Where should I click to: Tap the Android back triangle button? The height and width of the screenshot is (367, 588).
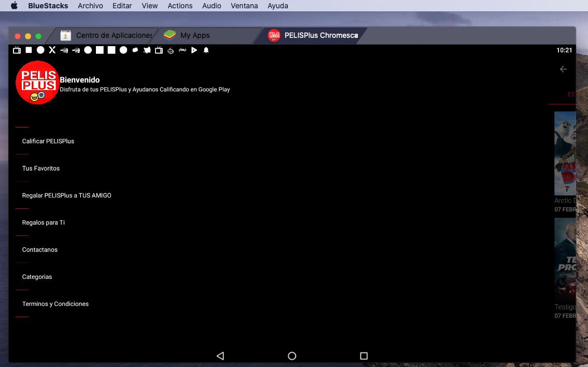tap(220, 356)
